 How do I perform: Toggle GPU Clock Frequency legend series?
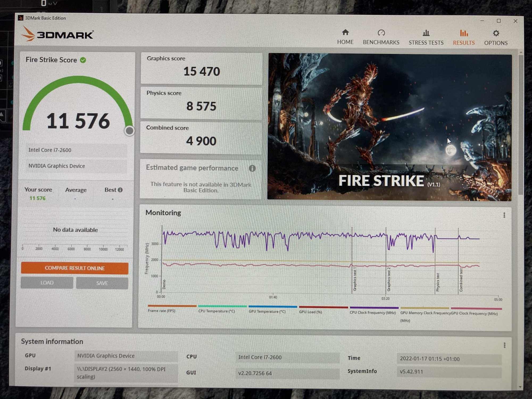tap(475, 313)
